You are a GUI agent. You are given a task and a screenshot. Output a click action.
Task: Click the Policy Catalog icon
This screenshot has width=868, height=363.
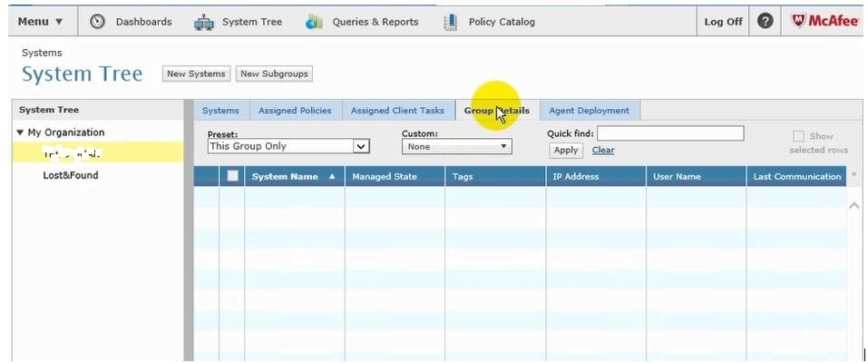pyautogui.click(x=451, y=22)
